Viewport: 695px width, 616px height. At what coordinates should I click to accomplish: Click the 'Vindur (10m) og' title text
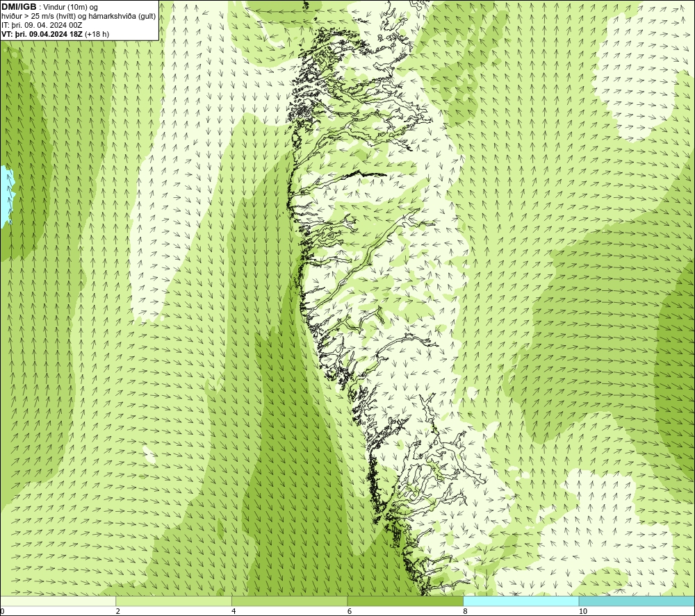(x=71, y=7)
